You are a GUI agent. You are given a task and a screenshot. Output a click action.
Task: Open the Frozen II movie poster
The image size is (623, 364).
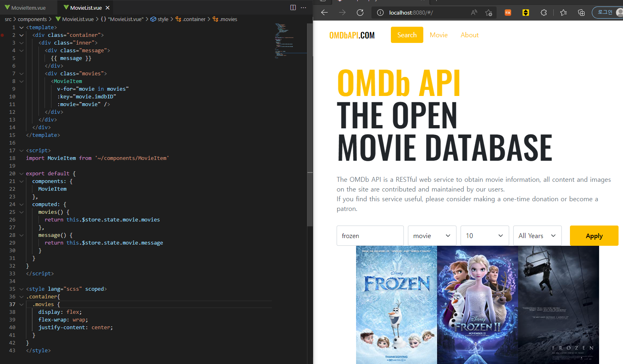click(x=478, y=305)
